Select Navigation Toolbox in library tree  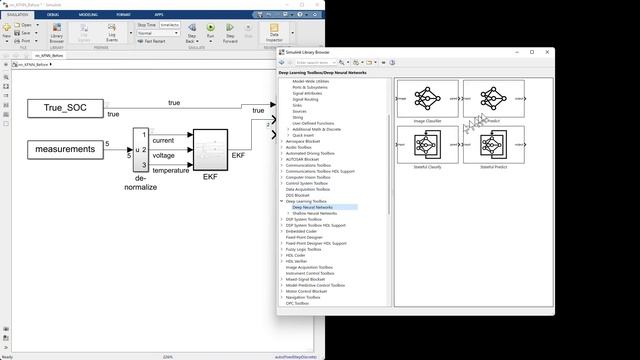(x=303, y=297)
